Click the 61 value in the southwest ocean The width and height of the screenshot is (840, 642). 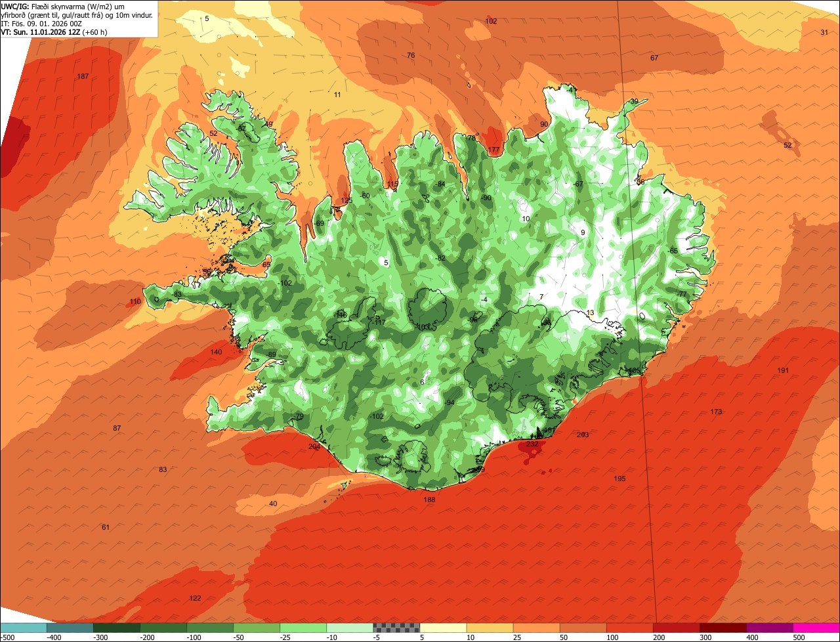click(x=106, y=527)
